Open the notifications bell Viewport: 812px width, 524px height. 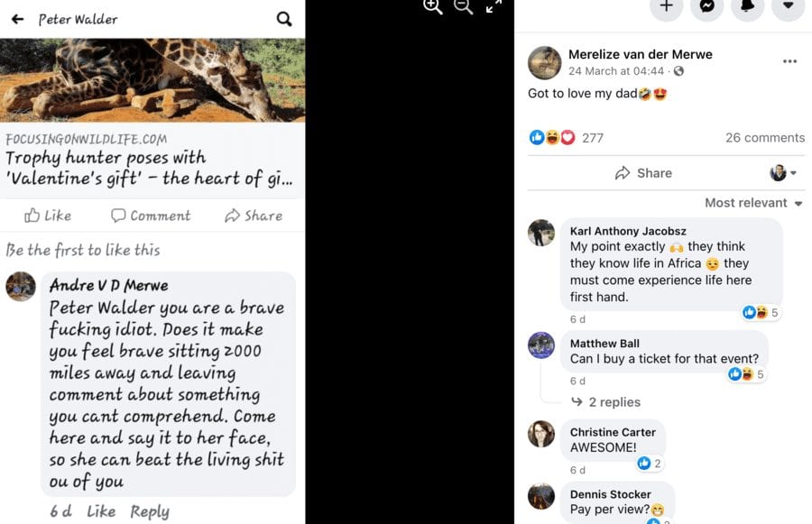(748, 7)
